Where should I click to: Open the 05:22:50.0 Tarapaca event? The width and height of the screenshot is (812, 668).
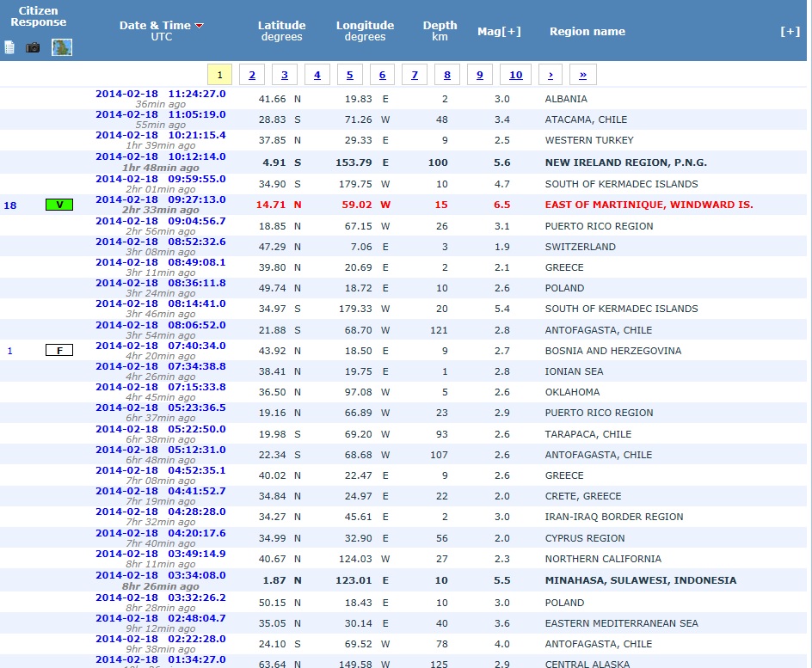[161, 429]
